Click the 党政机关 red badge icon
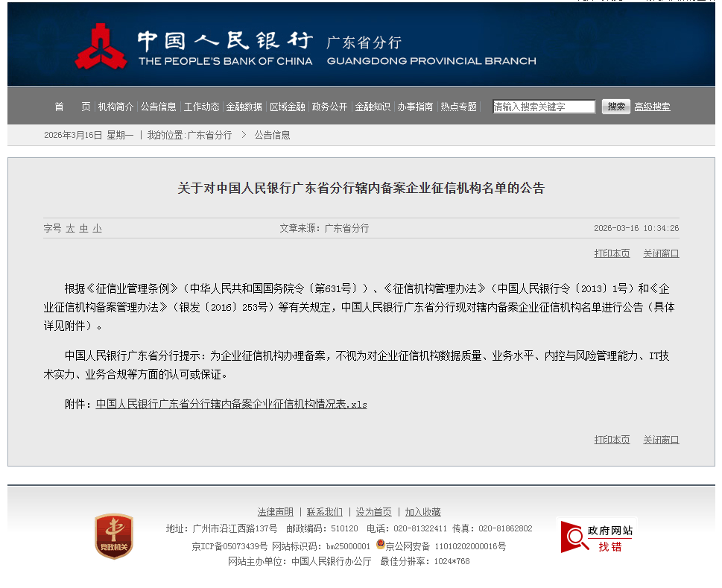 (x=114, y=536)
